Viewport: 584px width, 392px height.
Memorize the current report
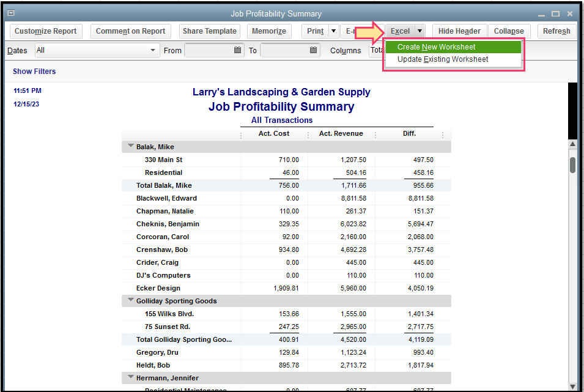(x=270, y=31)
